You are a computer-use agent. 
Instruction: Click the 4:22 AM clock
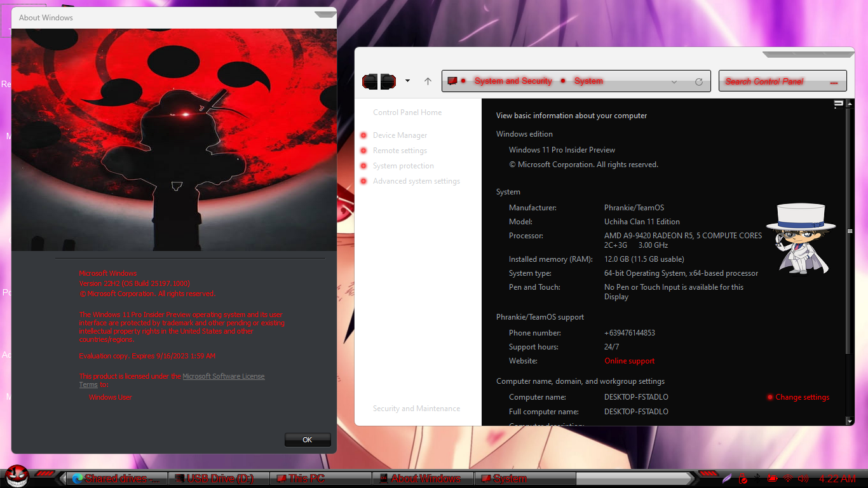[x=837, y=479]
